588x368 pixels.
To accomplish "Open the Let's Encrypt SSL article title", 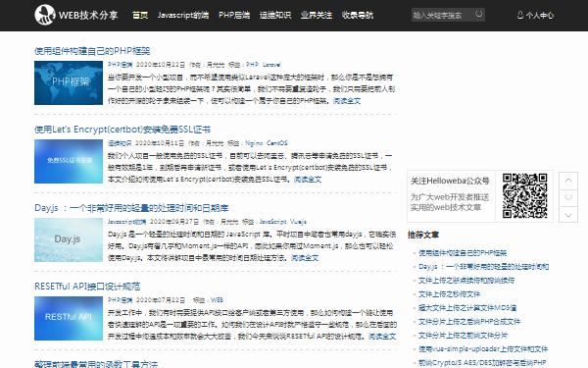I will tap(122, 130).
